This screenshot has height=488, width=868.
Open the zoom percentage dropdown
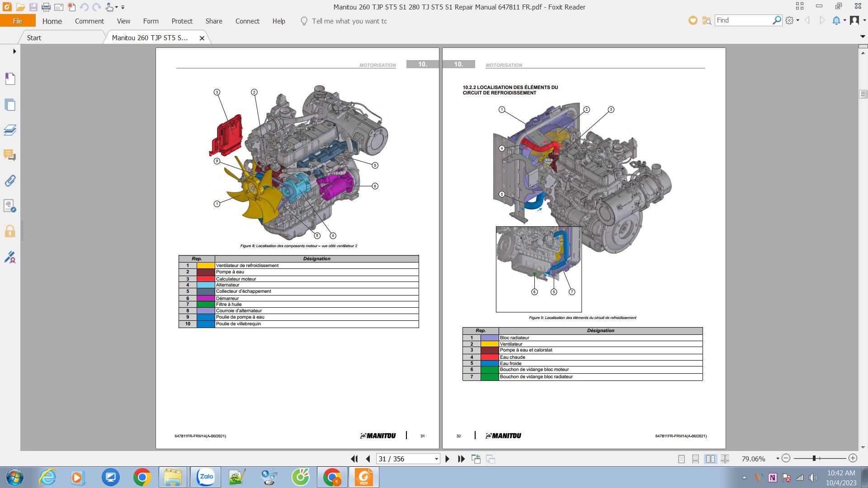[x=778, y=459]
